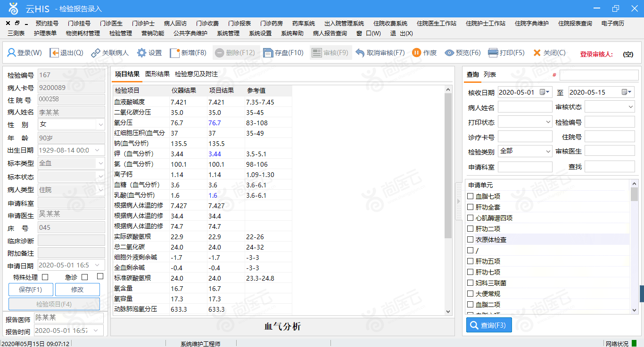Open 系统帮助 menu
This screenshot has width=644, height=347.
pos(292,33)
